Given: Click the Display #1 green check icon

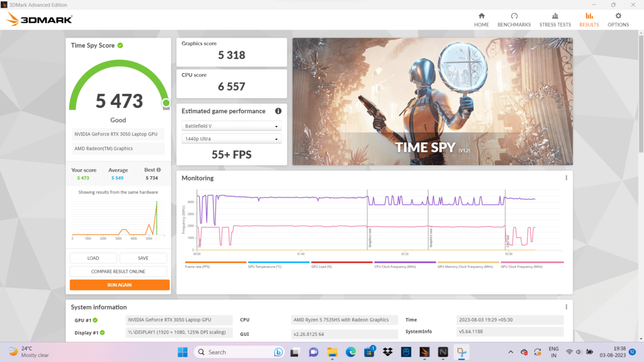Looking at the screenshot, I should pyautogui.click(x=102, y=333).
